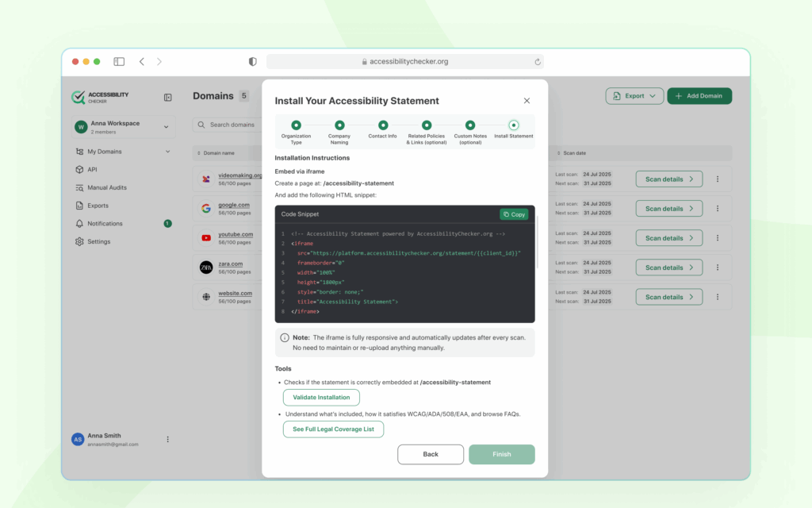
Task: Open the API section in the sidebar
Action: 94,169
